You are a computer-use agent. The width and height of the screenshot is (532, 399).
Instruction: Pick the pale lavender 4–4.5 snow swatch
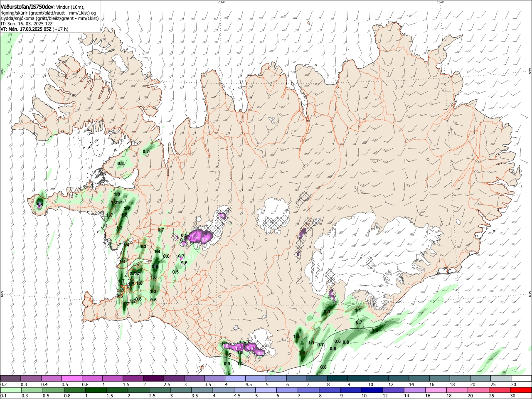(x=235, y=379)
